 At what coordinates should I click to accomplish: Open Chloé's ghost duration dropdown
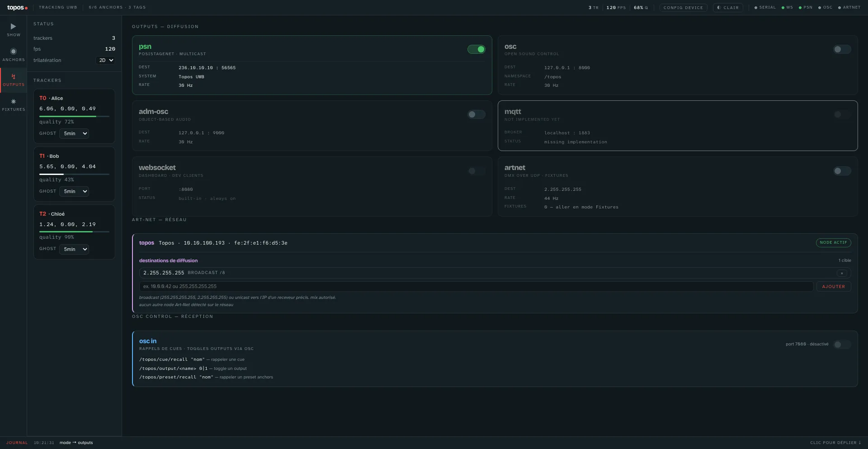[74, 249]
